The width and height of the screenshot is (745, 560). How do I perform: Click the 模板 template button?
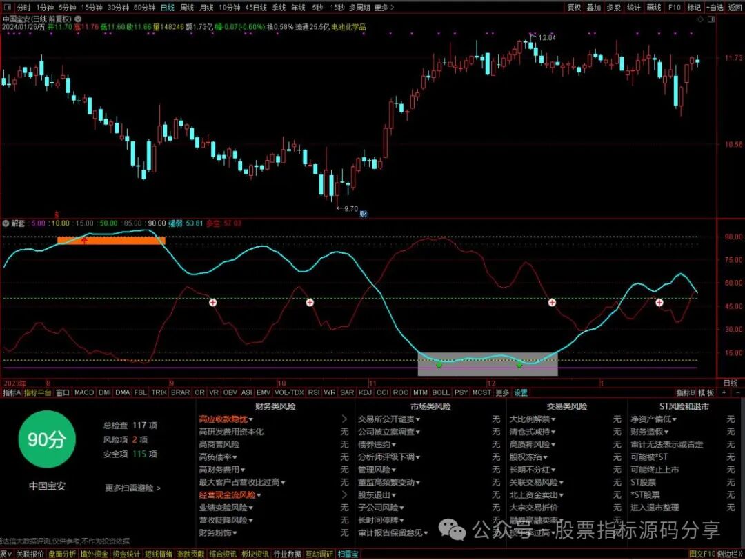pyautogui.click(x=706, y=392)
